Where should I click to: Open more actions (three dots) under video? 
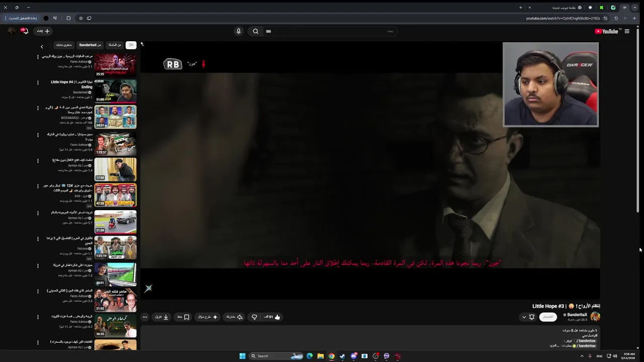tap(145, 317)
